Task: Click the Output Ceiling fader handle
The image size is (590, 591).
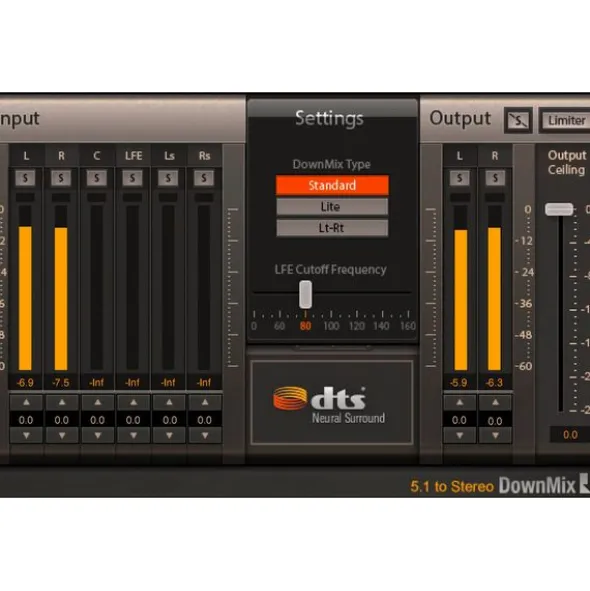Action: click(x=559, y=209)
